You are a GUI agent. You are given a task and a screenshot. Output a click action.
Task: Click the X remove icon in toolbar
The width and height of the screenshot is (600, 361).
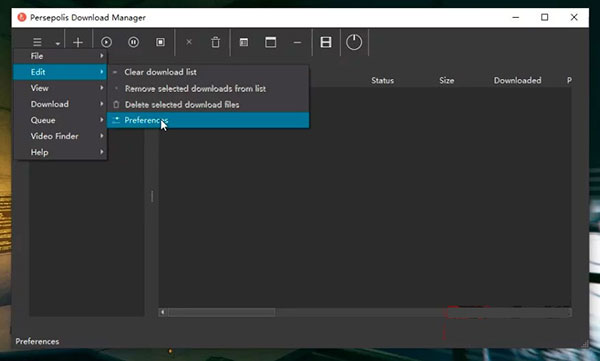189,42
